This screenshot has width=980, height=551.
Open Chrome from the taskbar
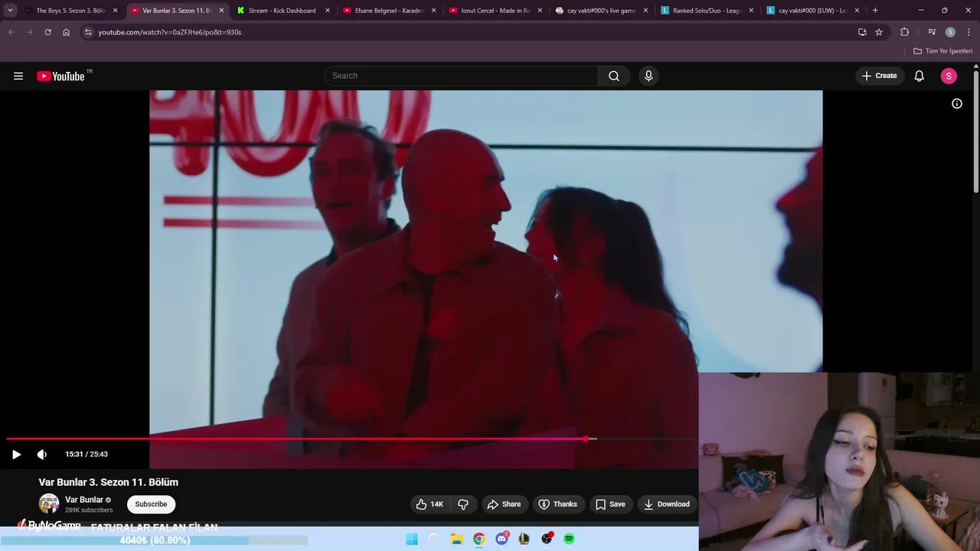tap(479, 539)
